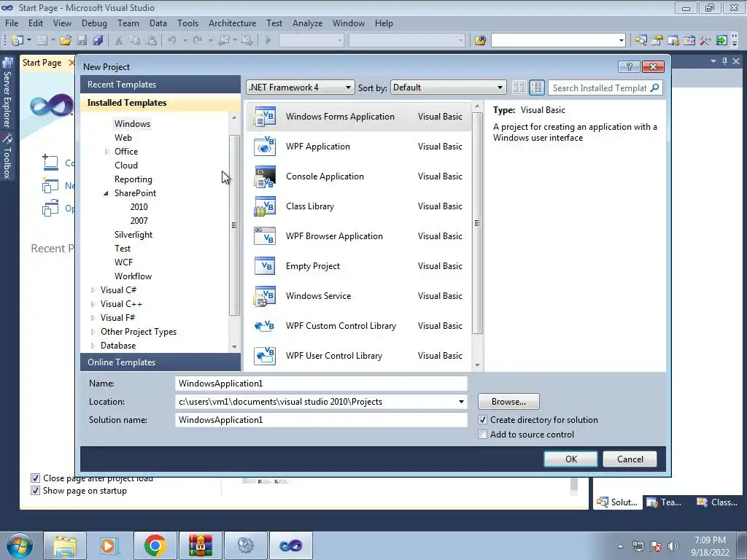Click the Copy toolbar icon

click(x=135, y=41)
